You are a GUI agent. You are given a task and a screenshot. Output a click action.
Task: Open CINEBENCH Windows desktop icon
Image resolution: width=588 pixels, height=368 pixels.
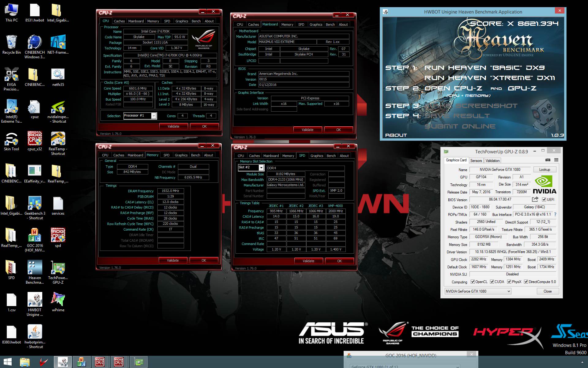[x=35, y=47]
